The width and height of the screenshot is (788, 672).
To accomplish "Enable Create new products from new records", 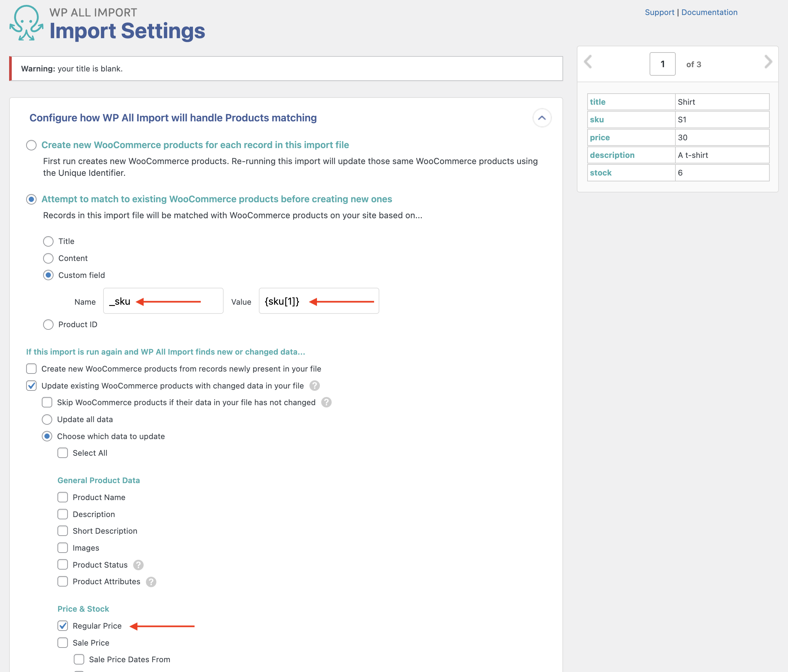I will pos(31,369).
